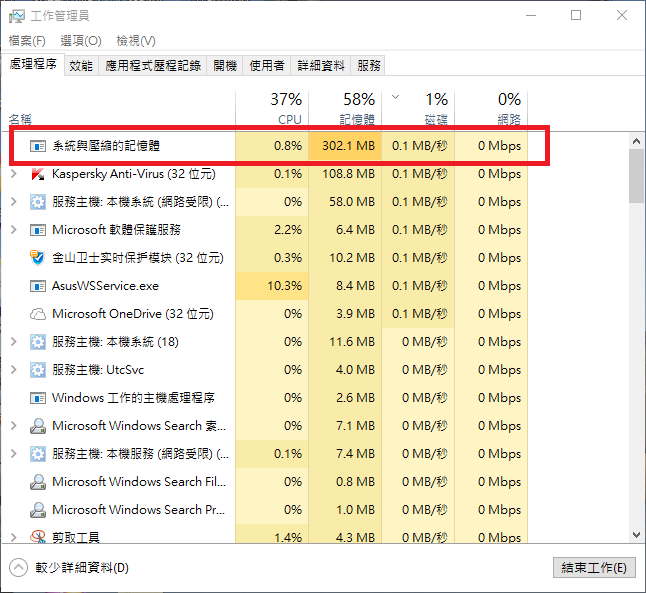Click icon of Microsoft Windows Search Pr...
This screenshot has height=593, width=646.
38,510
